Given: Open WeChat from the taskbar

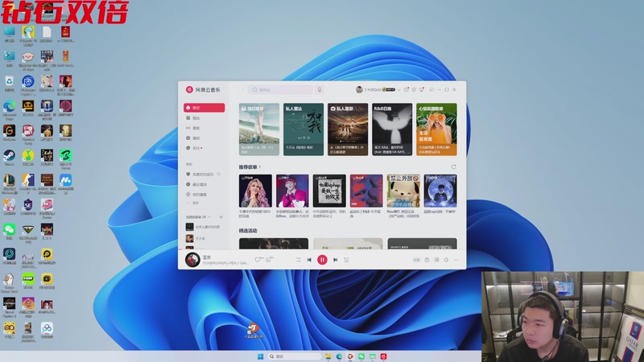Looking at the screenshot, I should pyautogui.click(x=361, y=356).
